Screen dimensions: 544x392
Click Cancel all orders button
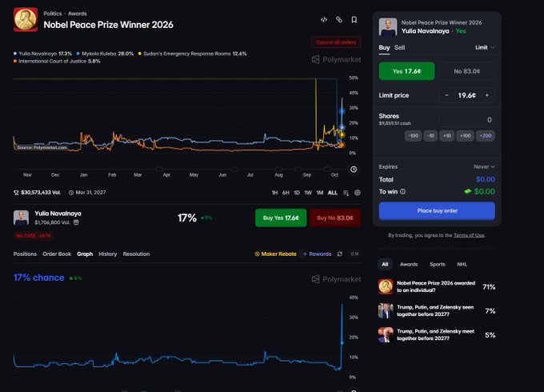point(336,42)
